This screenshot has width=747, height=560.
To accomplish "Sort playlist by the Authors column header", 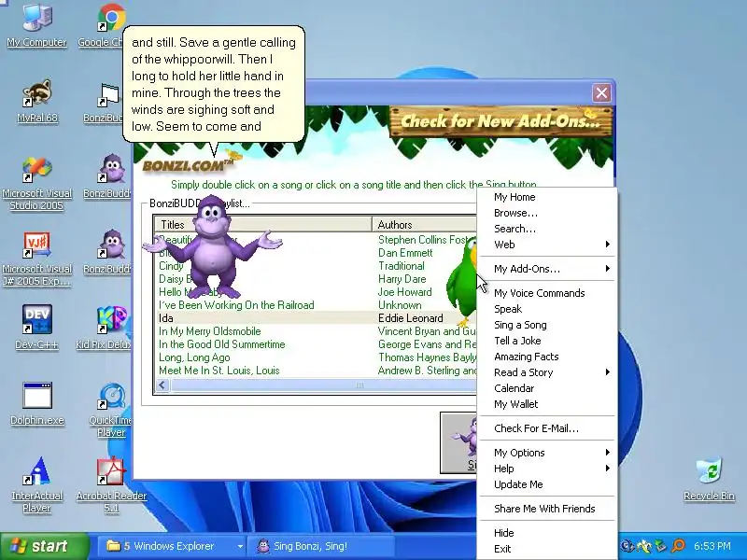I will coord(425,224).
